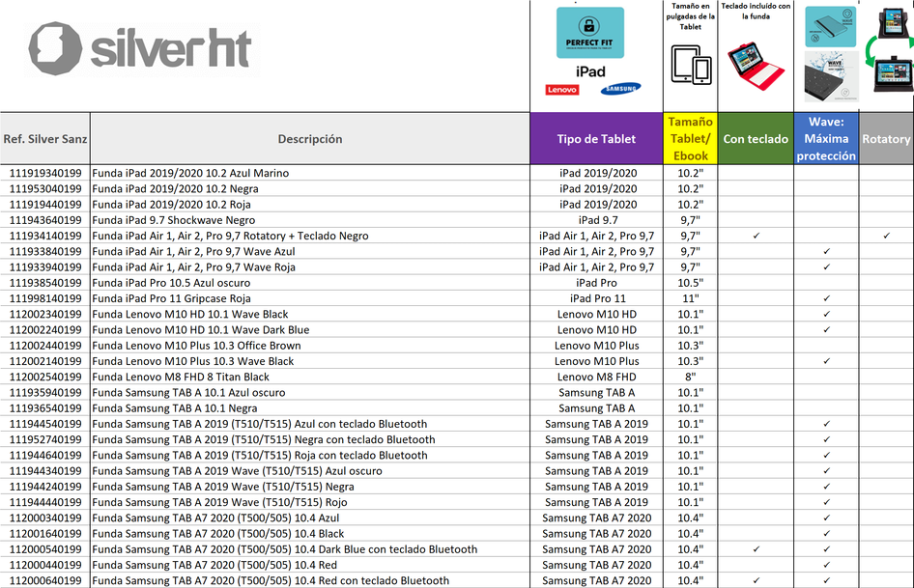The height and width of the screenshot is (588, 914).
Task: Click 'Teclado incluido con la funda' caption
Action: 757,11
